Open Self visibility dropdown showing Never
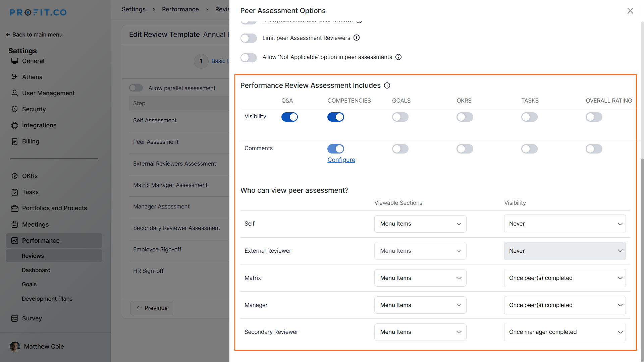 [x=565, y=224]
